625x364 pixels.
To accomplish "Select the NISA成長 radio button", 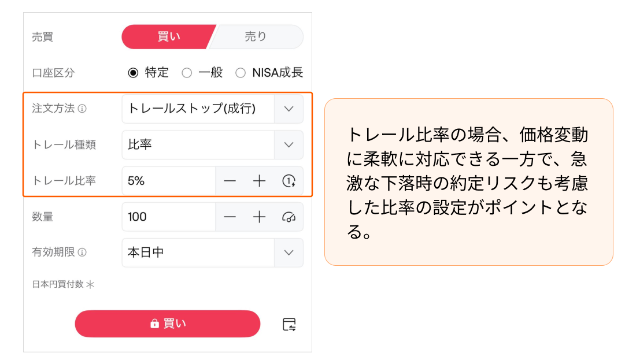I will point(241,73).
